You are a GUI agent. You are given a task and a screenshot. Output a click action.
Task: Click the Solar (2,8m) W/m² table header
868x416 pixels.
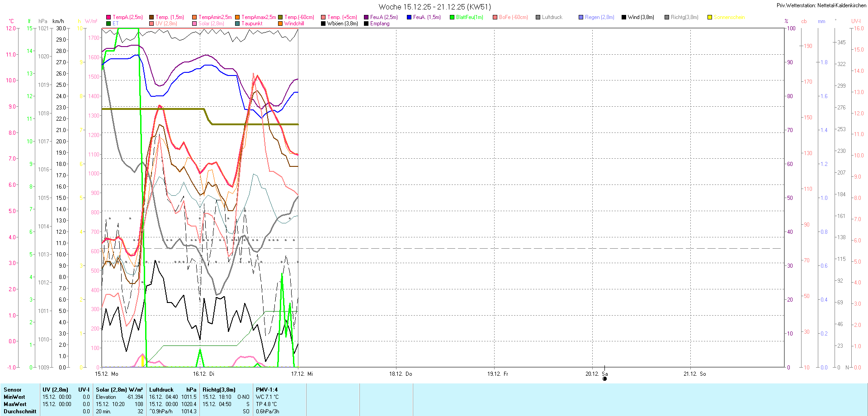119,390
